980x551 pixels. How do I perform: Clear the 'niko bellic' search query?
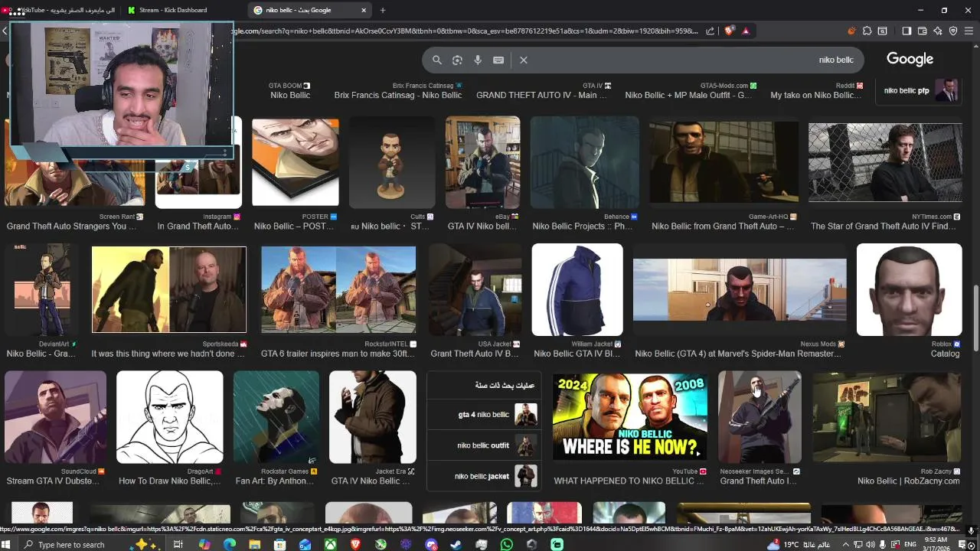(524, 60)
